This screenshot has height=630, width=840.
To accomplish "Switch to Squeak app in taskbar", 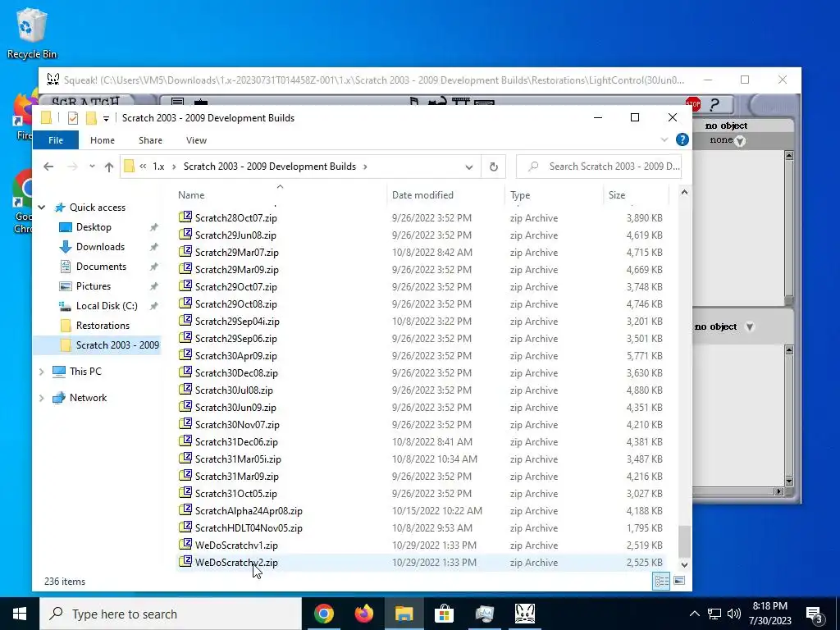I will point(524,614).
